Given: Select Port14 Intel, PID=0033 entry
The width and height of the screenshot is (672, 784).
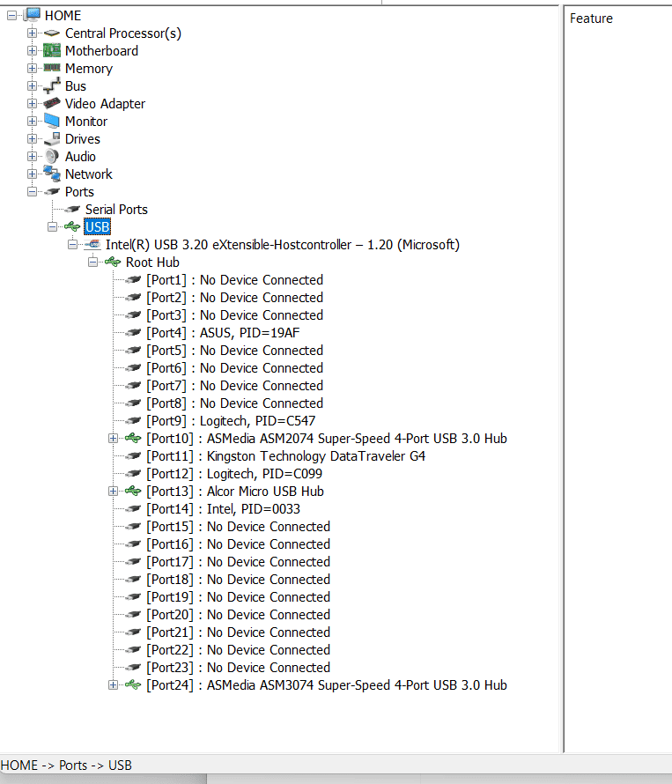Looking at the screenshot, I should 224,509.
